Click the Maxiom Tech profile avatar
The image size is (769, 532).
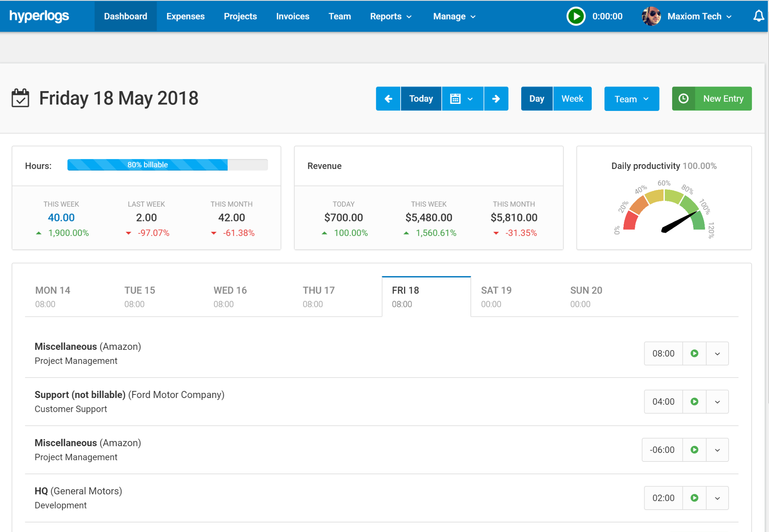[651, 16]
